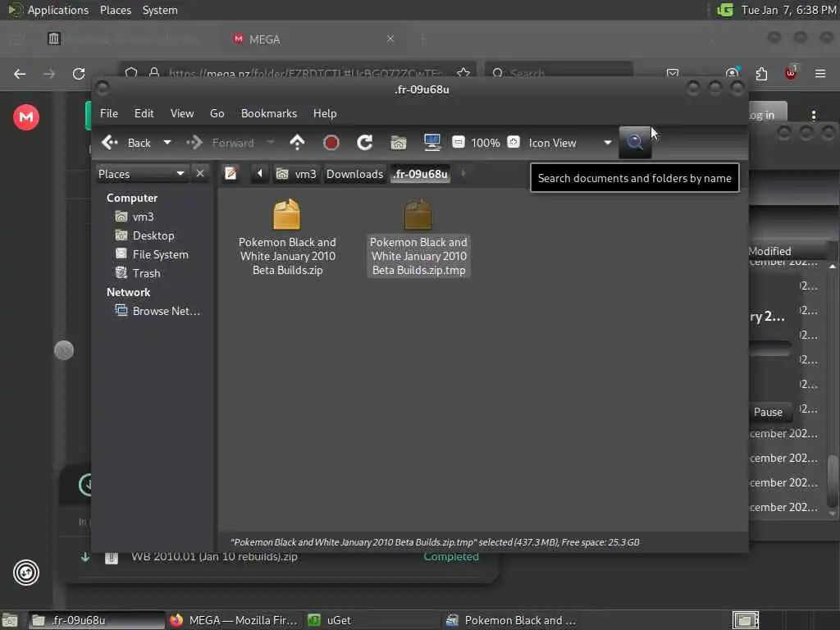This screenshot has width=840, height=630.
Task: Open Computer via the monitor toolbar icon
Action: pyautogui.click(x=431, y=143)
